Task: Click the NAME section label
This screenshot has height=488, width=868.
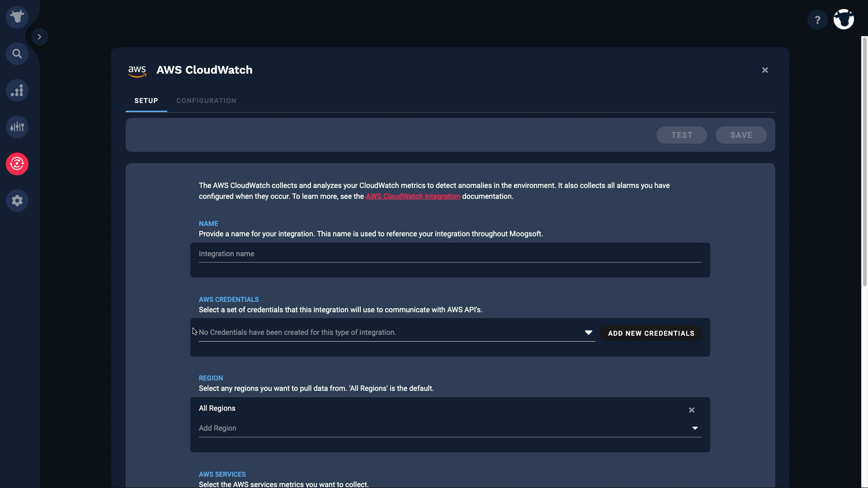Action: click(208, 224)
